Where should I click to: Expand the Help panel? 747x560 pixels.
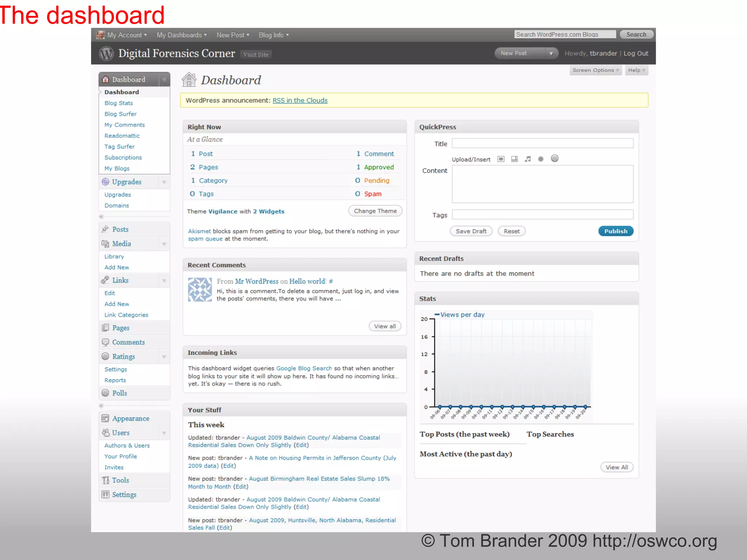point(636,70)
